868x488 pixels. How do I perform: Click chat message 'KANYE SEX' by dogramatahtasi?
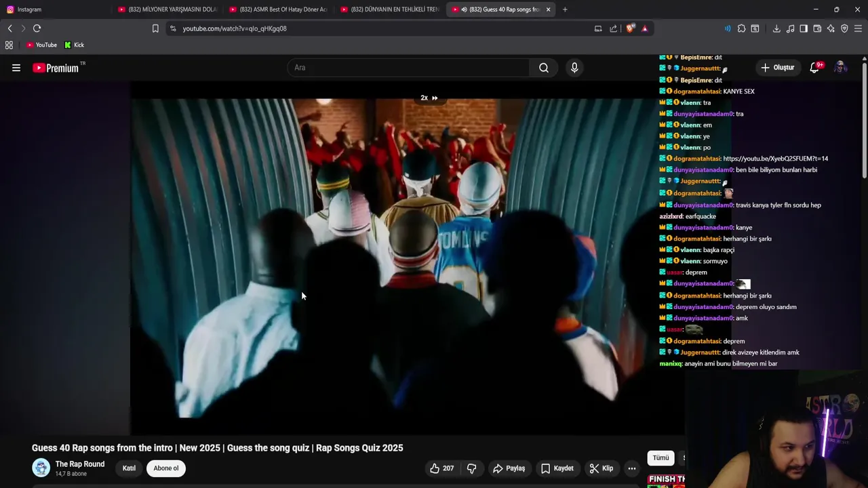pos(738,91)
